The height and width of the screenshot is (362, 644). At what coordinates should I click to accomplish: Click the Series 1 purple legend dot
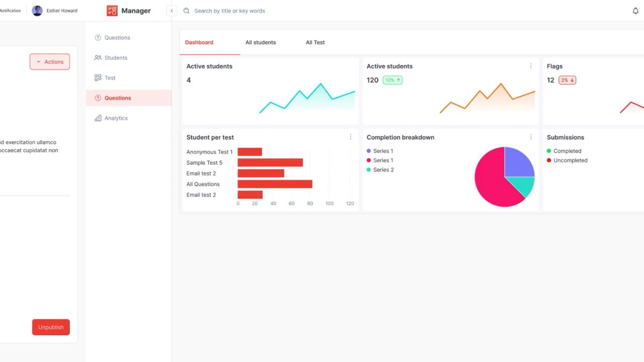(369, 151)
